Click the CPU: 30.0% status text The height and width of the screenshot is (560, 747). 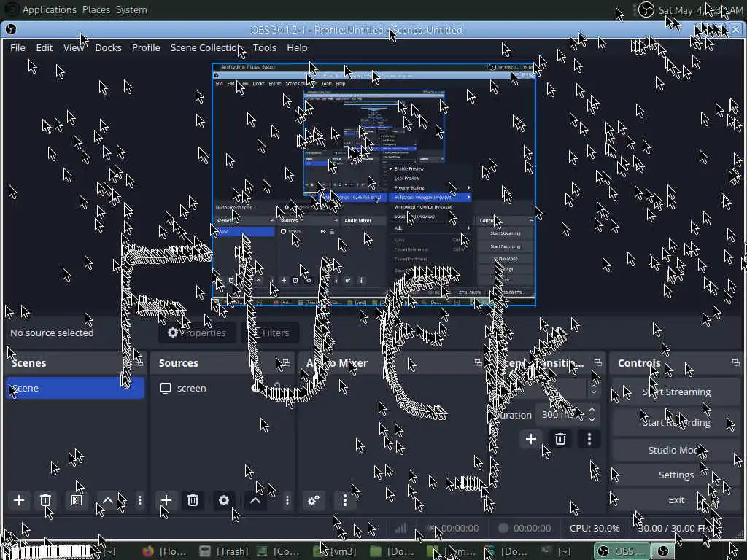coord(595,528)
